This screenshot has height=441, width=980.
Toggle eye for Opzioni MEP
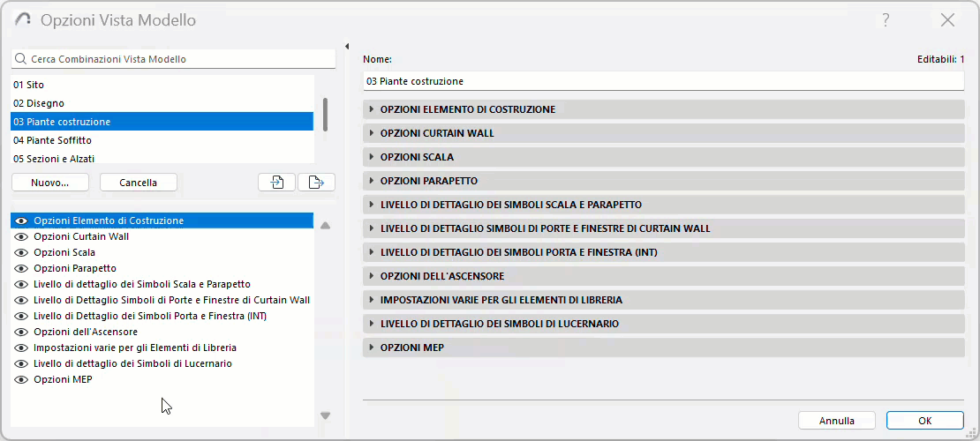click(22, 379)
